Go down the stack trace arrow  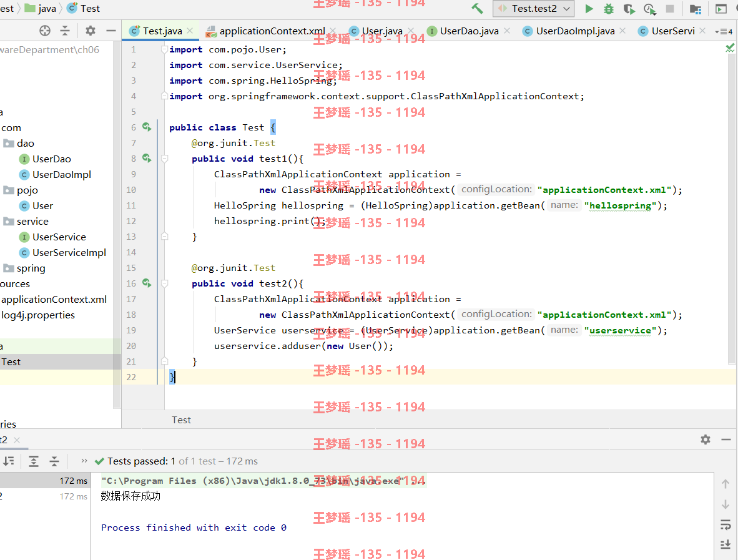coord(726,504)
